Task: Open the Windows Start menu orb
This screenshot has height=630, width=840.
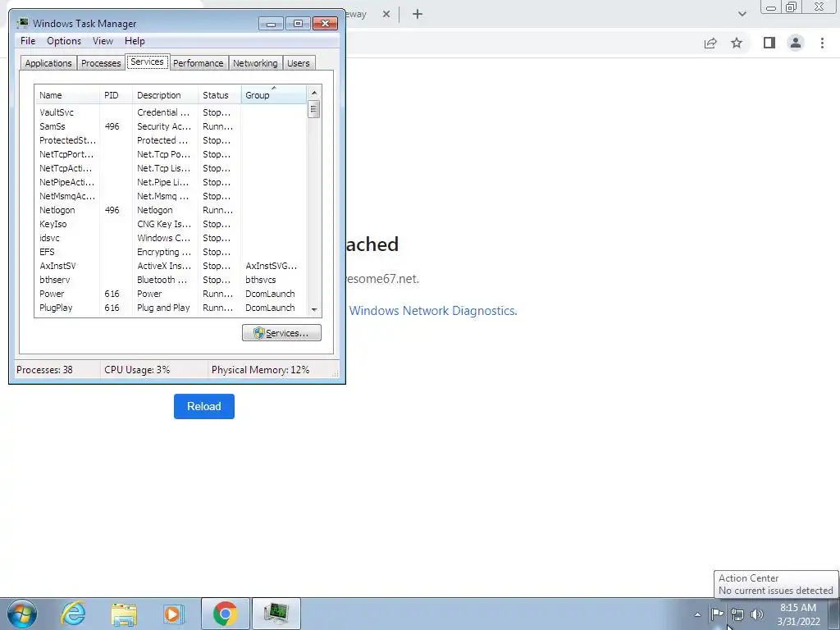Action: coord(22,614)
